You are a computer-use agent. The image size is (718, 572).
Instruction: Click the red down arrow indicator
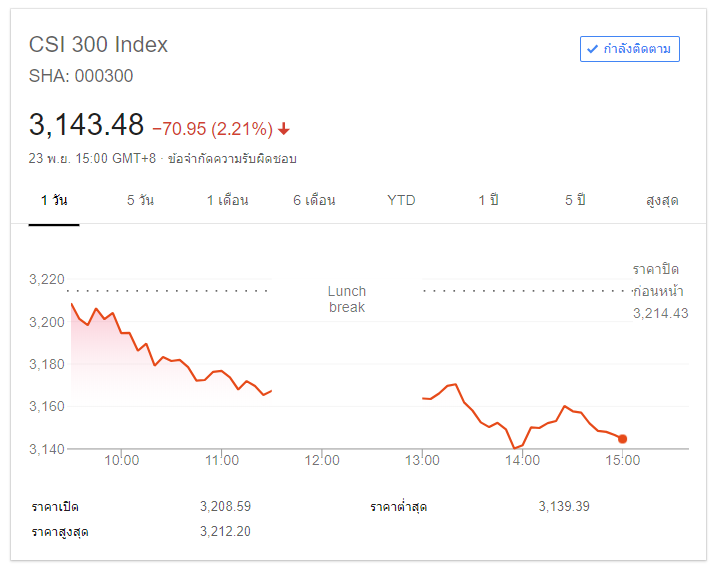pyautogui.click(x=284, y=128)
